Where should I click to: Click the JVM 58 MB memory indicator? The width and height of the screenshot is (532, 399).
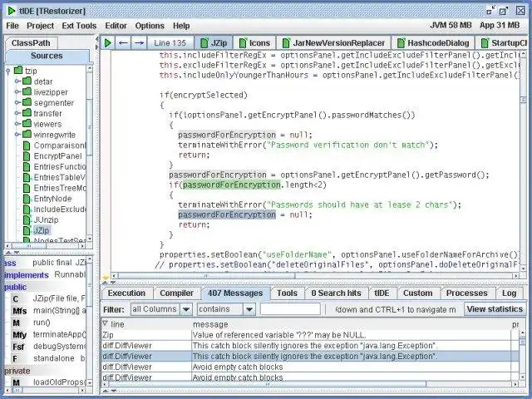[451, 26]
